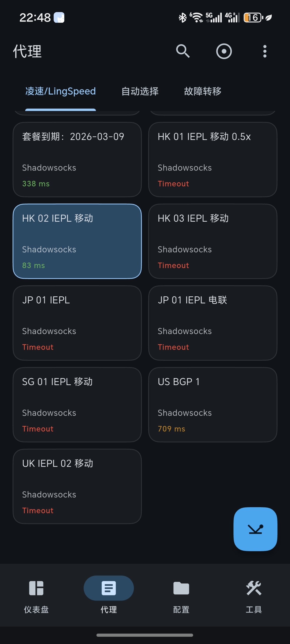The width and height of the screenshot is (290, 644).
Task: Tap the 套餐到期: 2026-03-09 card
Action: coord(77,159)
